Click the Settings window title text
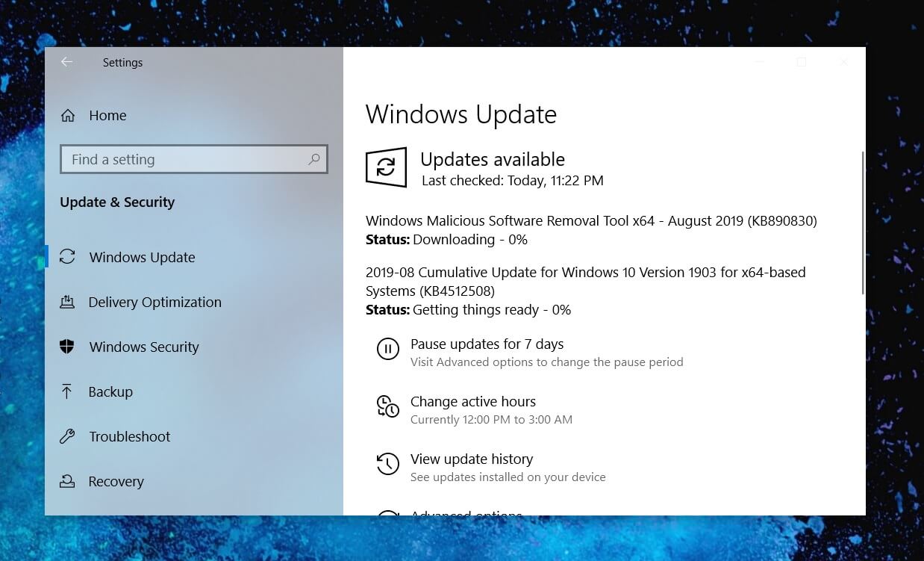The height and width of the screenshot is (561, 924). point(122,63)
